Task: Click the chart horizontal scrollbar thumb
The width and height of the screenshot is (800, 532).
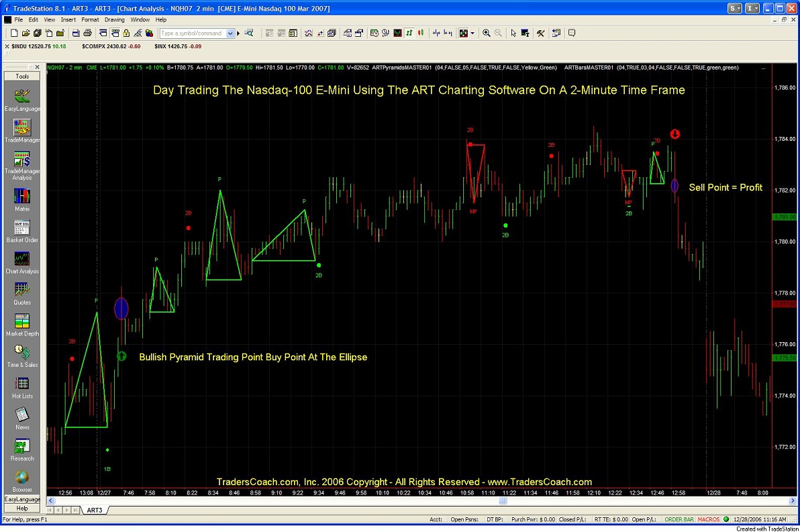Action: coord(503,501)
